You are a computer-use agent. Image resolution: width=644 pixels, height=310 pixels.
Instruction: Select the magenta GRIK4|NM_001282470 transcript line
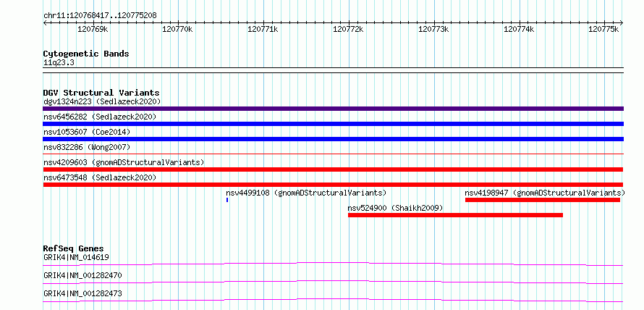pos(333,282)
